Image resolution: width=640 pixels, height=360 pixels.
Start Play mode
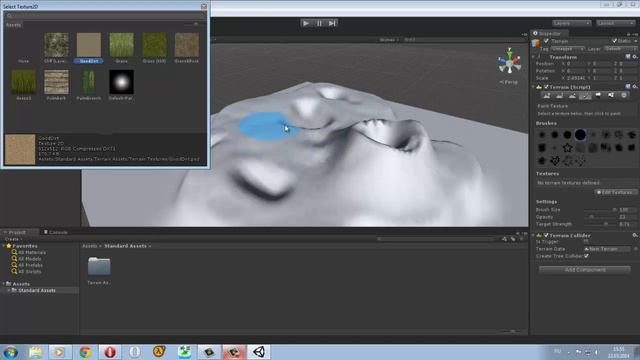click(306, 23)
